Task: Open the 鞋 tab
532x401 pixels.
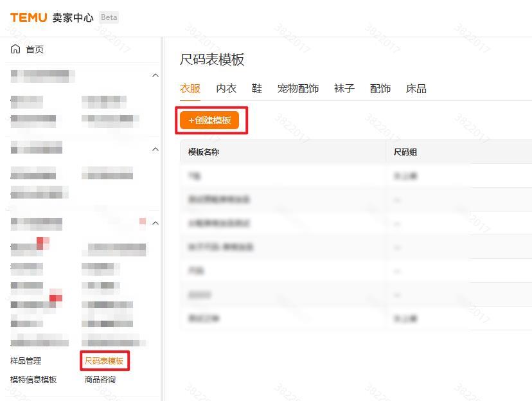Action: (257, 89)
